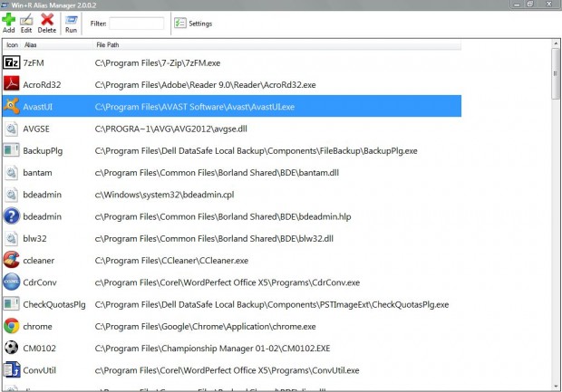Click the BackupPlg row icon
This screenshot has height=392, width=562.
point(11,150)
